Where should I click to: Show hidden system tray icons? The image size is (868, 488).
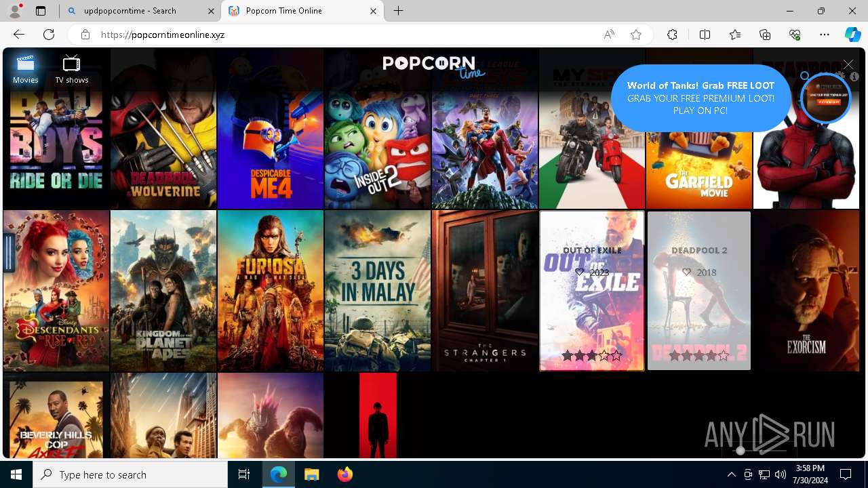tap(731, 474)
